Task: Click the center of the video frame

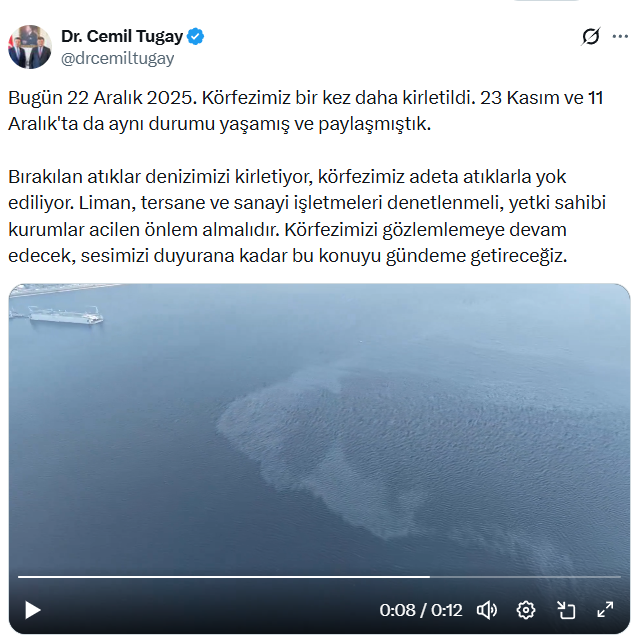Action: click(x=319, y=459)
